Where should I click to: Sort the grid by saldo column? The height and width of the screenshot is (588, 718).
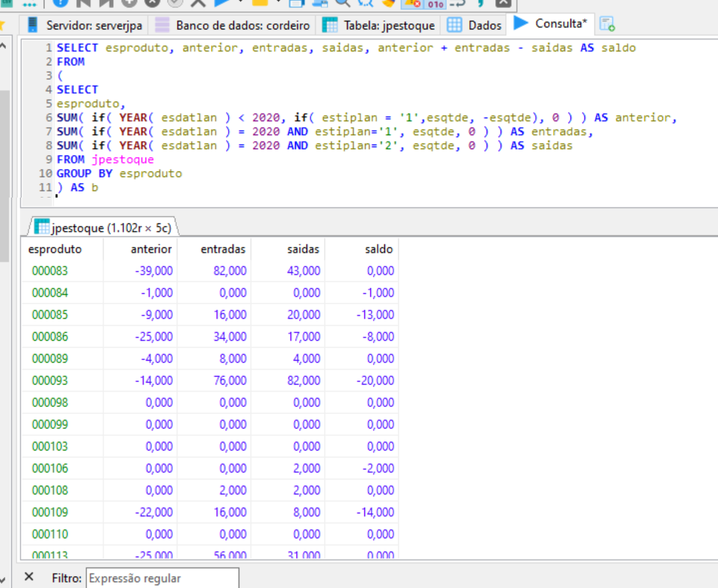pos(378,249)
